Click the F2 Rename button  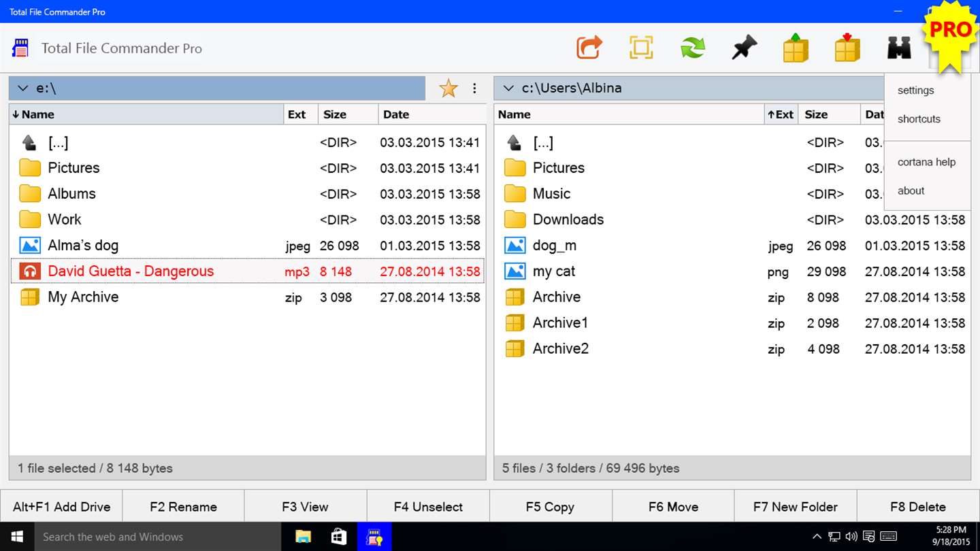click(x=183, y=507)
